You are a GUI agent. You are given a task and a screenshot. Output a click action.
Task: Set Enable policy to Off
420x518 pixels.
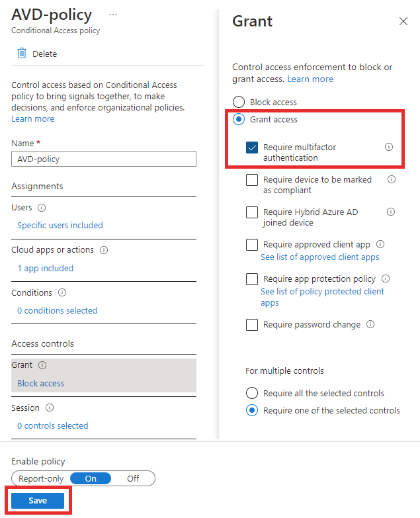(x=133, y=479)
